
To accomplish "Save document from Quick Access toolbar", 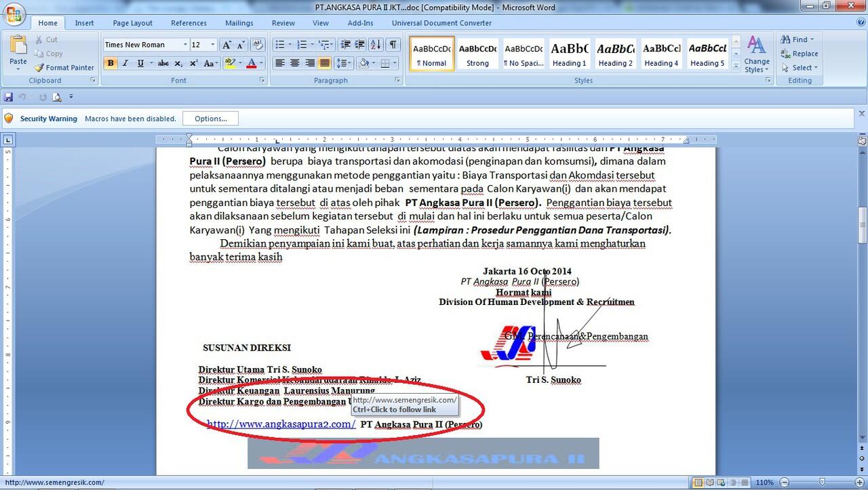I will point(9,97).
